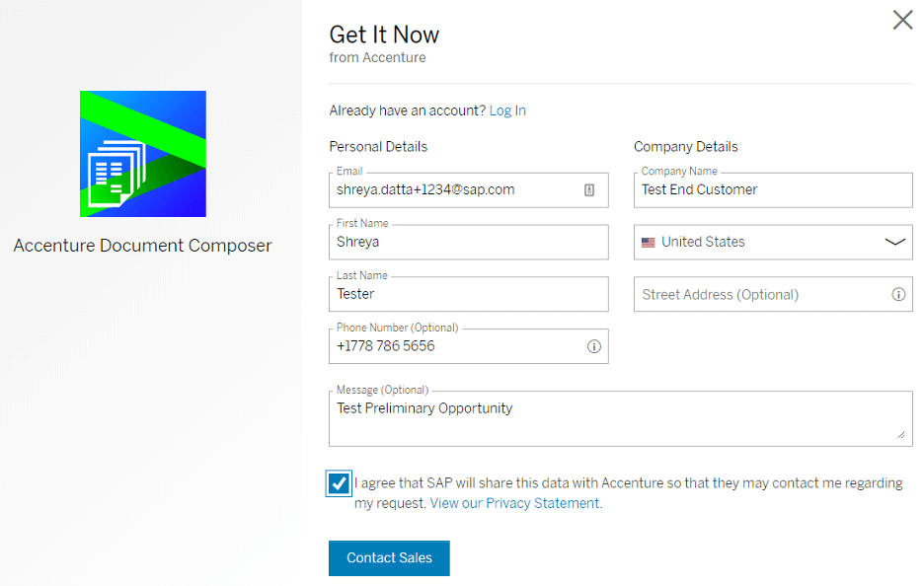Screen dimensions: 924x586
Task: Click inside the Message text area
Action: click(621, 418)
